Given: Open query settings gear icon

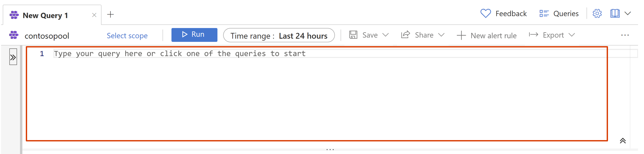Looking at the screenshot, I should tap(597, 14).
